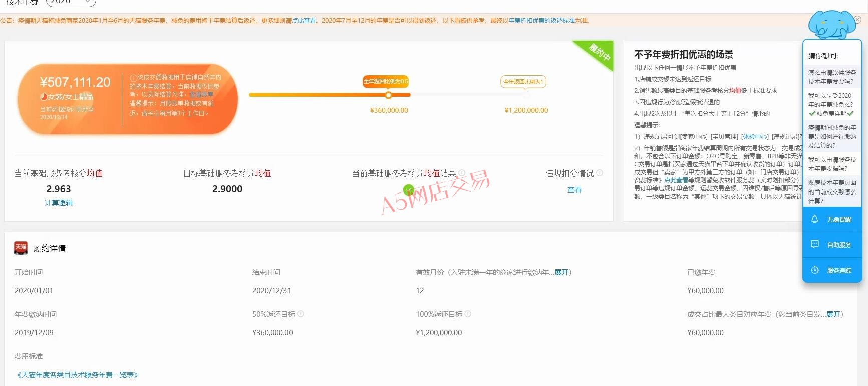The height and width of the screenshot is (386, 868).
Task: Click the payment date 2019/12/09
Action: point(34,333)
